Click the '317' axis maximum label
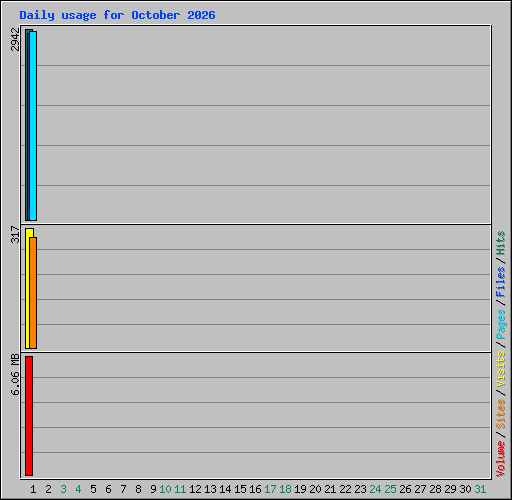512x500 pixels. (x=15, y=234)
